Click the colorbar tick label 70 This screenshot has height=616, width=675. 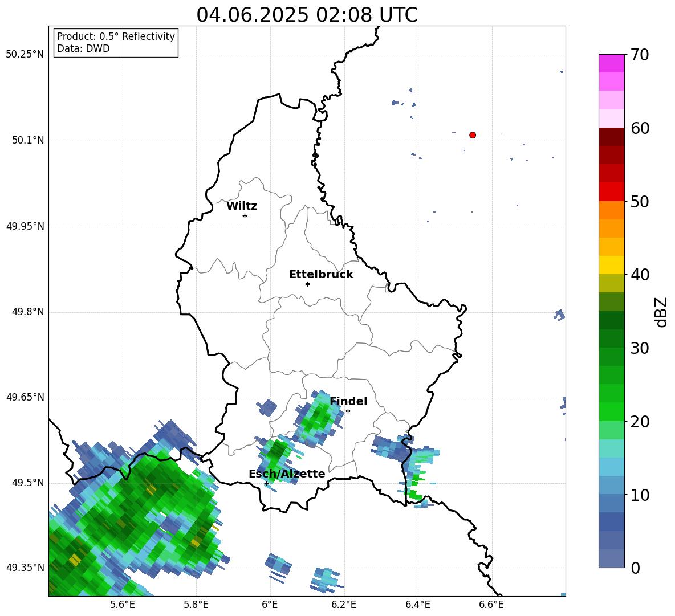pyautogui.click(x=640, y=55)
